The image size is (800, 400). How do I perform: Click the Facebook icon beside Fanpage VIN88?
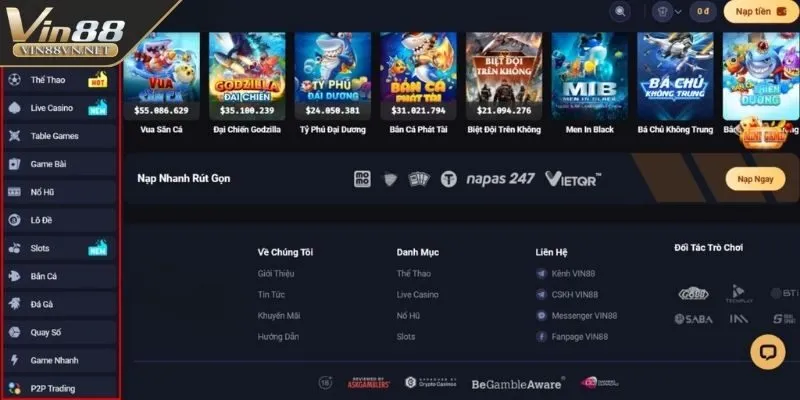(541, 337)
